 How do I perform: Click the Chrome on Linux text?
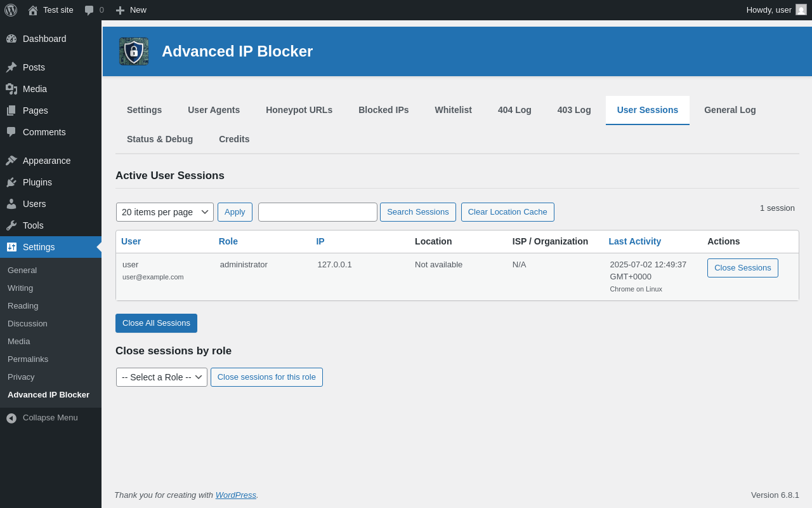636,289
